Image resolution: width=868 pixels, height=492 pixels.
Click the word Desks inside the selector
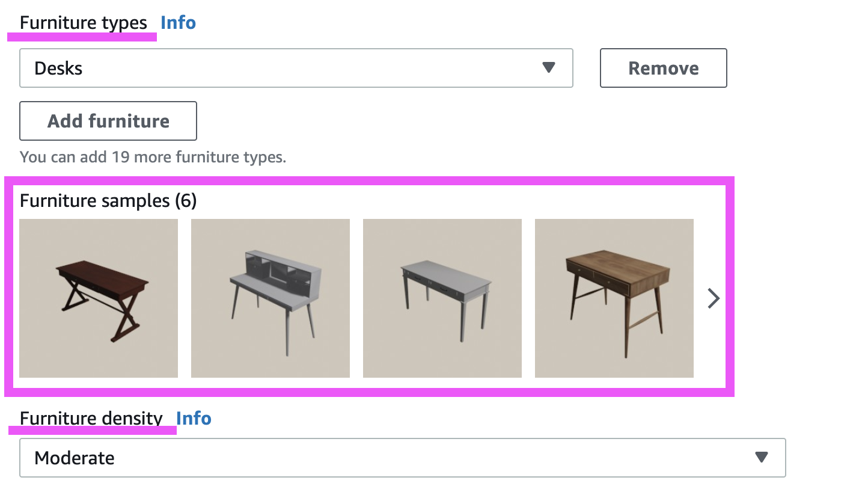(x=58, y=68)
